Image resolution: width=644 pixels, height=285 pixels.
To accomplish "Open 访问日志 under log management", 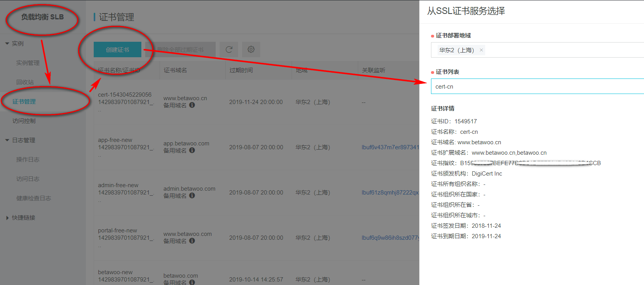I will [28, 179].
